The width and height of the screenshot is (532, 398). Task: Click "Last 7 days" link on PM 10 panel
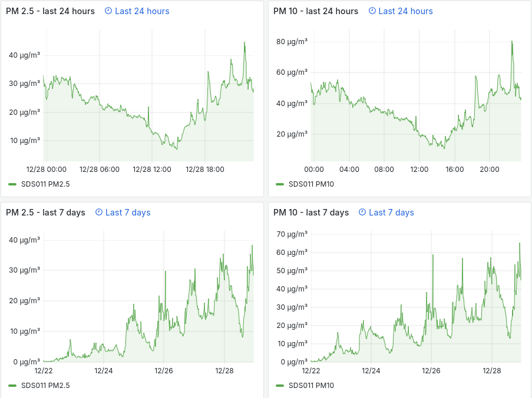click(x=391, y=213)
